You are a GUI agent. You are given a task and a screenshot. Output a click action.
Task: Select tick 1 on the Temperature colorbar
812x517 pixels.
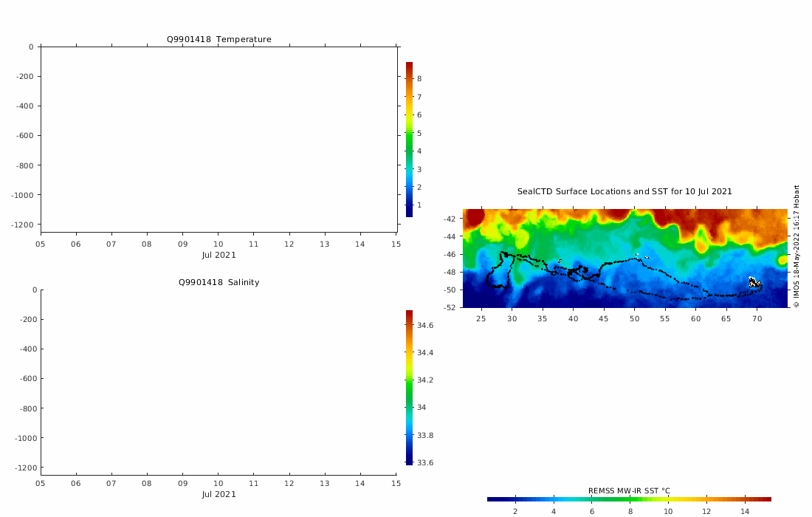(x=419, y=205)
